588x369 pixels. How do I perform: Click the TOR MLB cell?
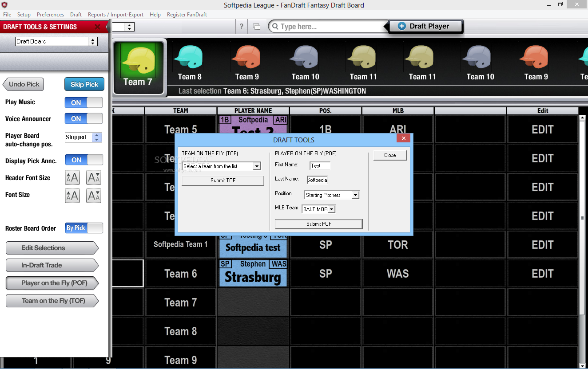click(x=398, y=245)
